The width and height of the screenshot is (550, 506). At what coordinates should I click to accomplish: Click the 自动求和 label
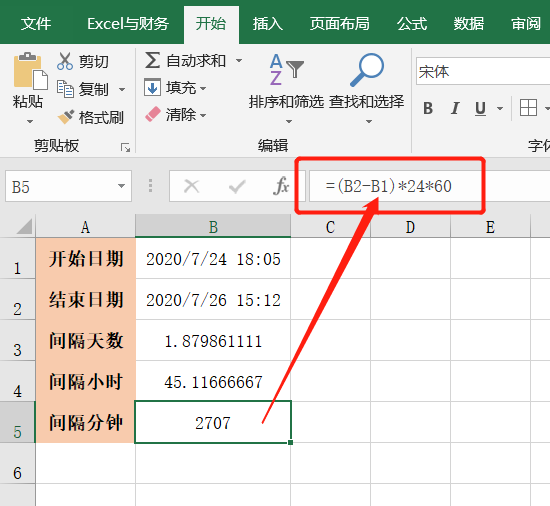tap(196, 61)
